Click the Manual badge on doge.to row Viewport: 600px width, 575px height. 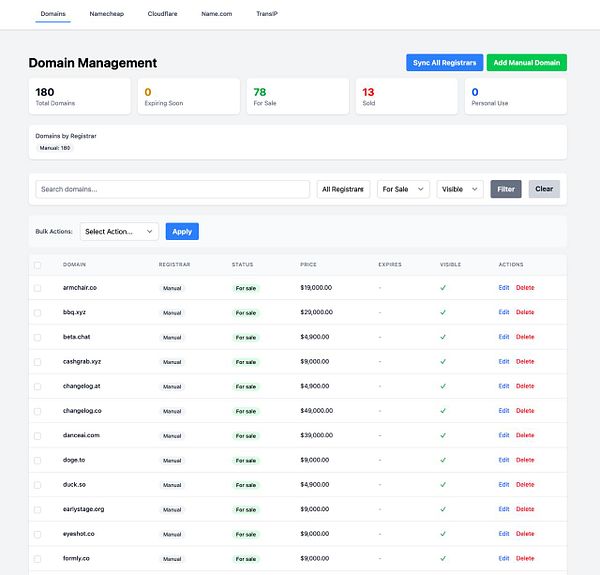172,461
